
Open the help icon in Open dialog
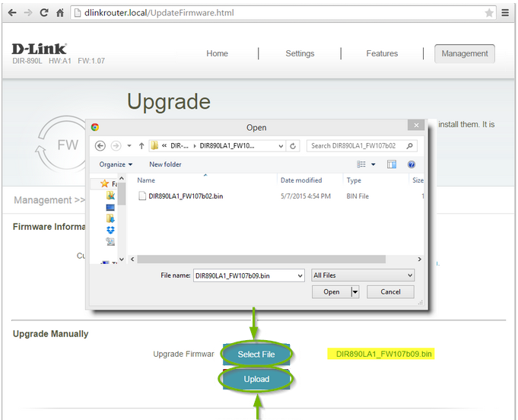412,164
